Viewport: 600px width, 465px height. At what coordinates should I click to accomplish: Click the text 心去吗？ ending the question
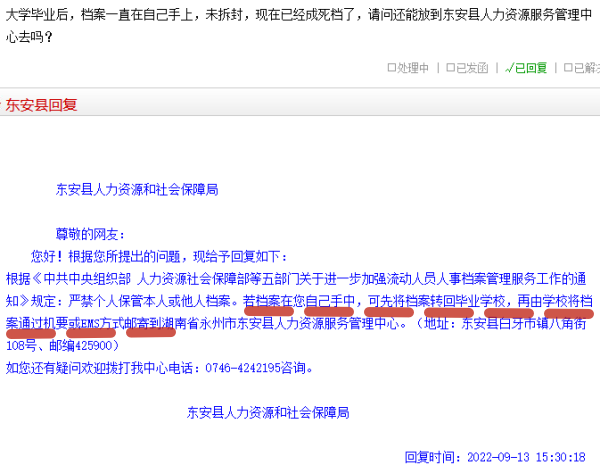point(29,38)
